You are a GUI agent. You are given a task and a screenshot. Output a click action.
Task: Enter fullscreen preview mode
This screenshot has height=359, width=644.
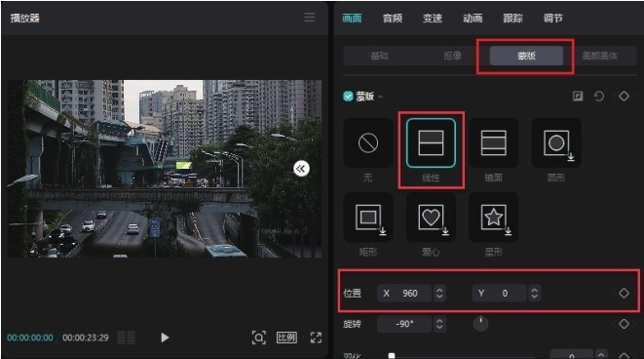(316, 338)
